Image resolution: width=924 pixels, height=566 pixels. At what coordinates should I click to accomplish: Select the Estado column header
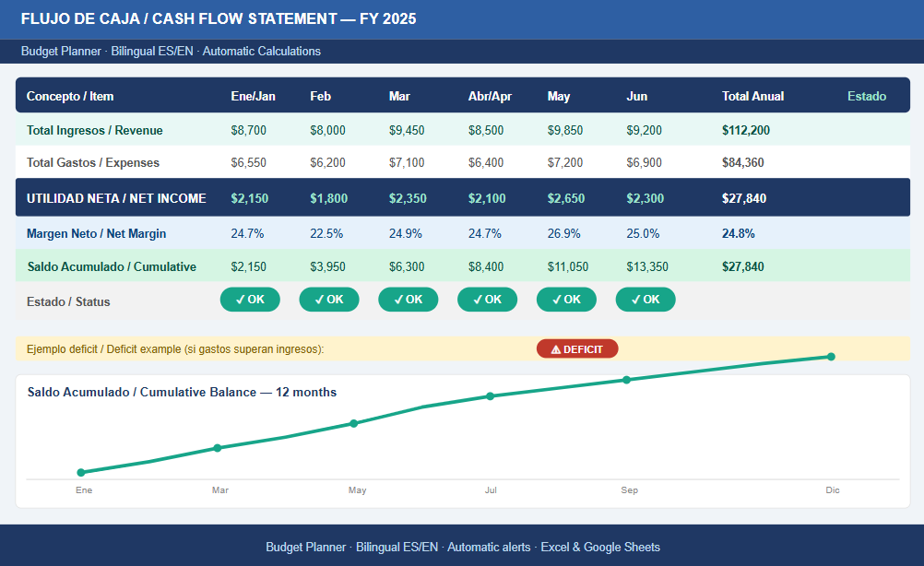(x=866, y=96)
